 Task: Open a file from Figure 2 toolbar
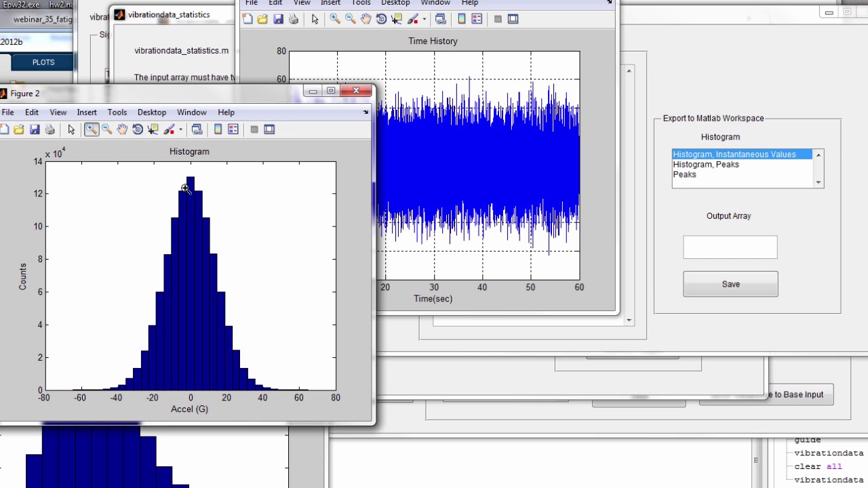[19, 129]
